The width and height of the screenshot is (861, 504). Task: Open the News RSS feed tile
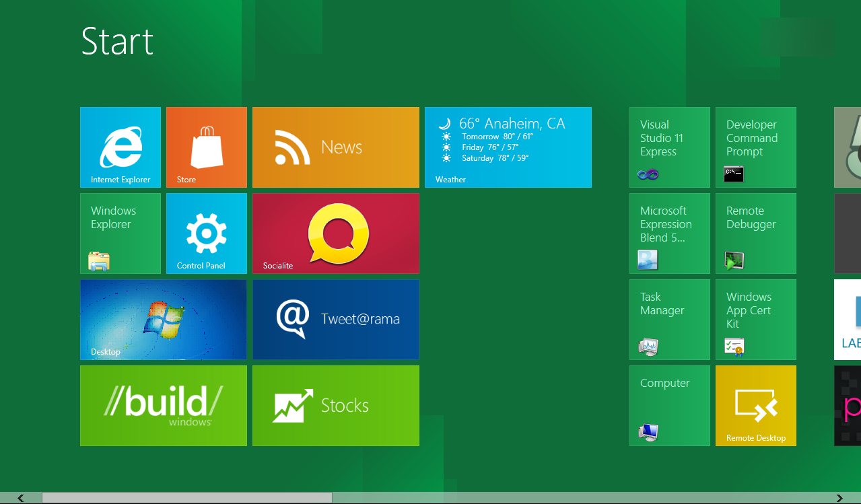336,147
